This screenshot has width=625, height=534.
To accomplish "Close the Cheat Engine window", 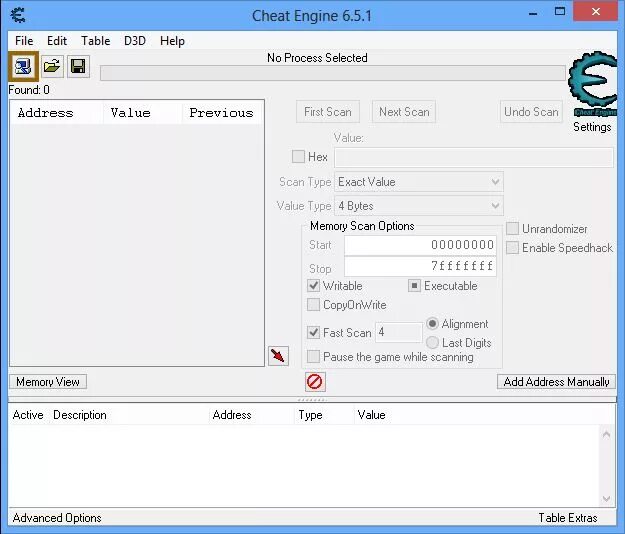I will (x=596, y=12).
